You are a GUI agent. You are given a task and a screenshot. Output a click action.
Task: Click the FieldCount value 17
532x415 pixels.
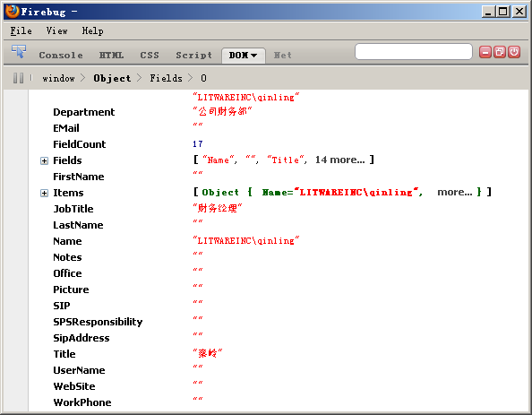coord(198,144)
